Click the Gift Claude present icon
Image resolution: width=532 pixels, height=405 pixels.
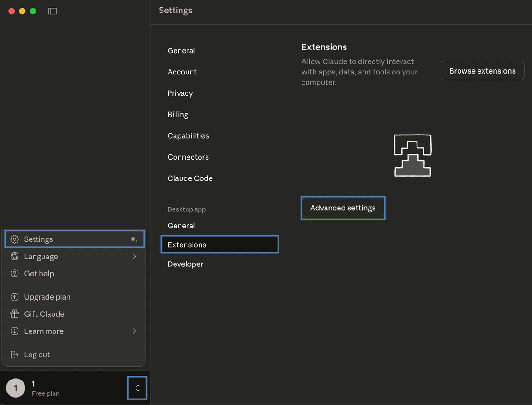click(15, 314)
